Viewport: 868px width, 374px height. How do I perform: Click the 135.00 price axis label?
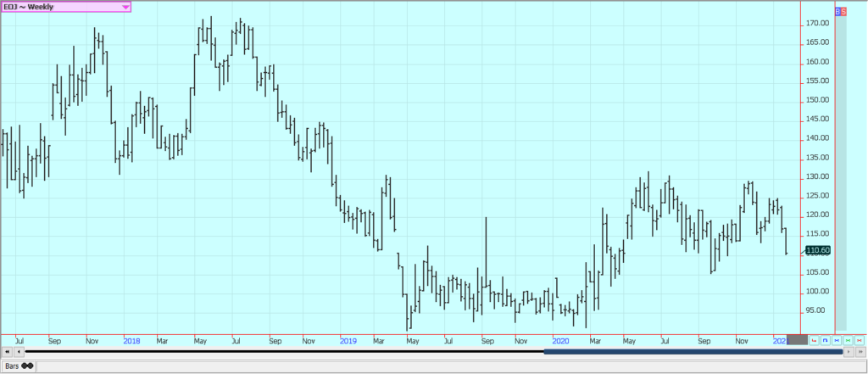(x=817, y=158)
